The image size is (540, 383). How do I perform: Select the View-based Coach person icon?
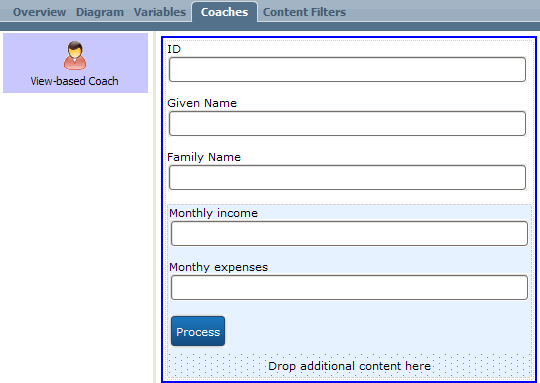coord(75,55)
